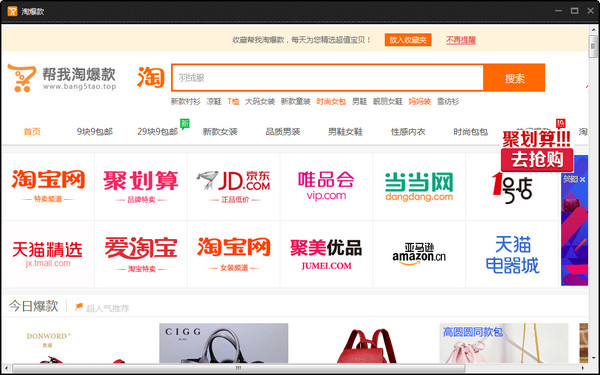Maximize the 淘爆款 window
Screen dimensions: 600x375
point(574,11)
